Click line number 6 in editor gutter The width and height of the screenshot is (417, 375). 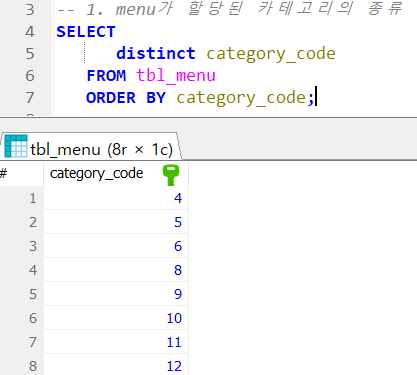30,76
